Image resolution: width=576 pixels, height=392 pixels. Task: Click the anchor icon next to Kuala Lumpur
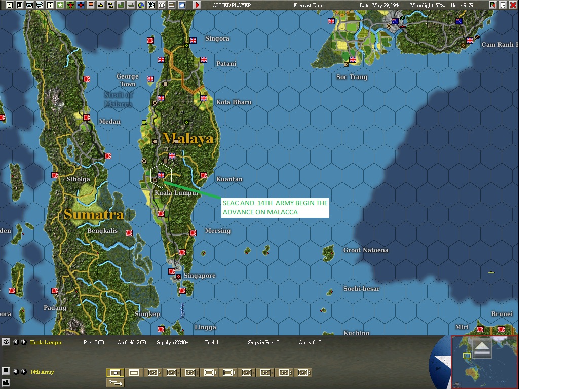(x=6, y=342)
